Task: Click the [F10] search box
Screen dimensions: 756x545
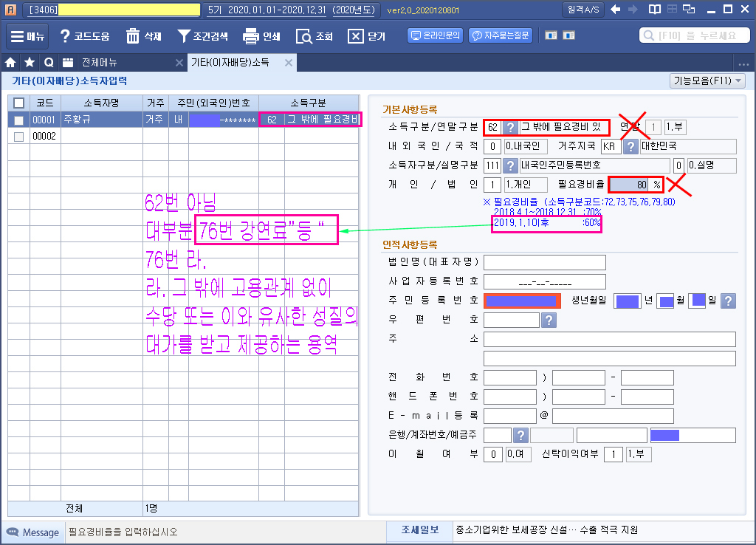Action: (694, 35)
